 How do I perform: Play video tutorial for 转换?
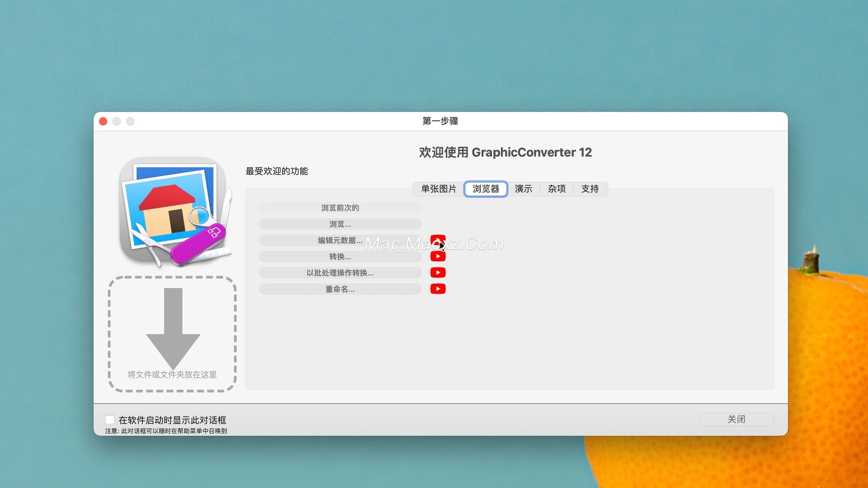438,256
